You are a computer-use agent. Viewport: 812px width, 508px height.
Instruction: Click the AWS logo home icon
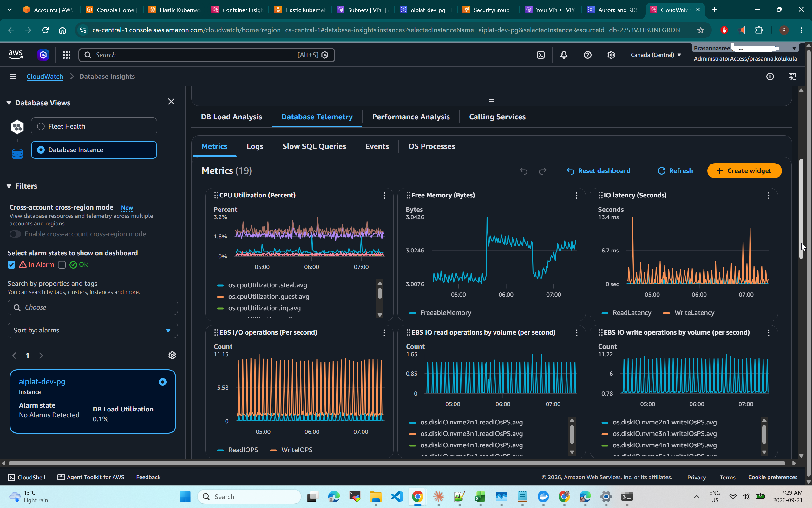pyautogui.click(x=16, y=55)
